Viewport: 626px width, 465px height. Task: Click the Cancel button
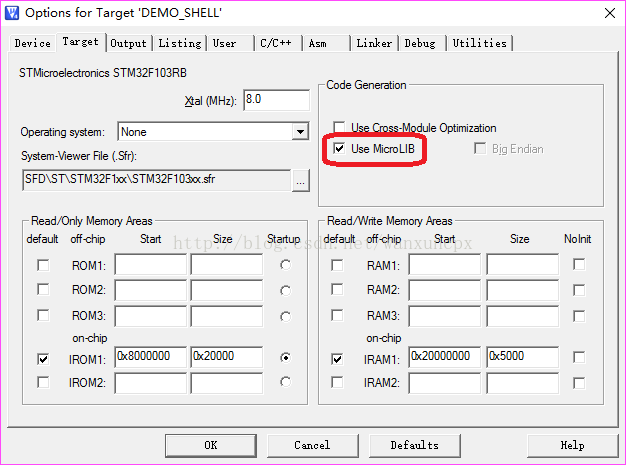[313, 445]
